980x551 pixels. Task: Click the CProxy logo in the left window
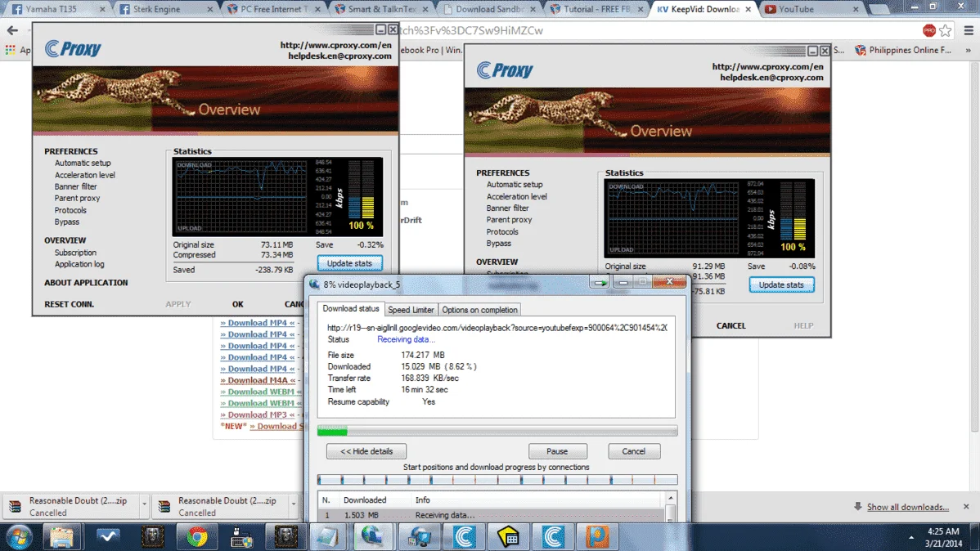73,48
